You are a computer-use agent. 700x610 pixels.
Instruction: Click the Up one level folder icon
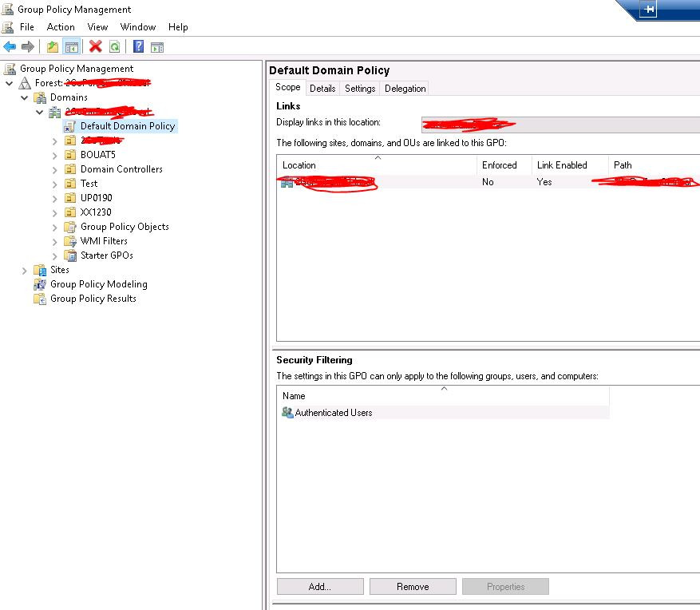tap(53, 46)
